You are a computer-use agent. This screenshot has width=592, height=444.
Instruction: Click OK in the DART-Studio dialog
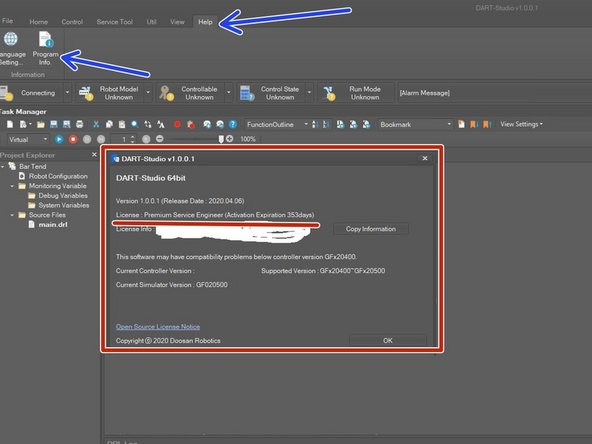[x=388, y=341]
